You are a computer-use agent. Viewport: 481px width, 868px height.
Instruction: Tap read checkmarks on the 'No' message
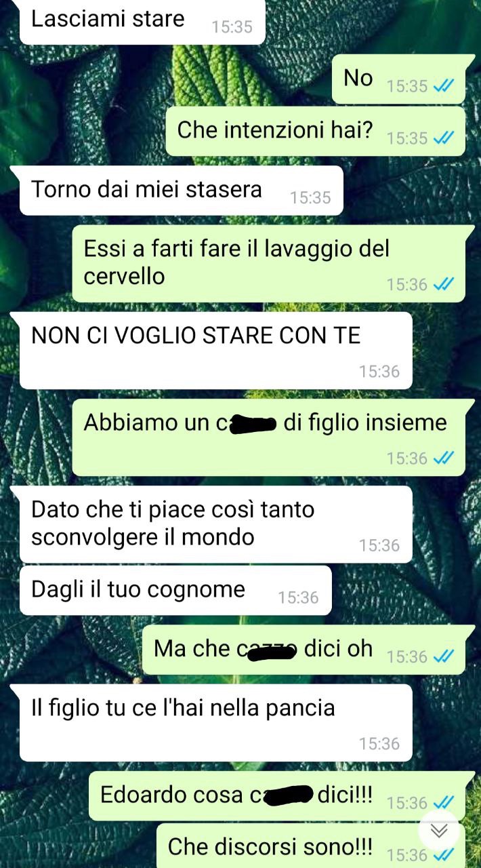[444, 86]
